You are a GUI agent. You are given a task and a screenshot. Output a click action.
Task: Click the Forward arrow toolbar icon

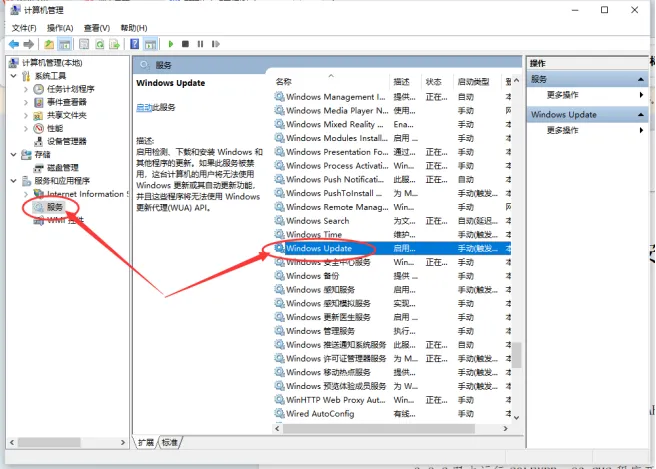click(28, 44)
